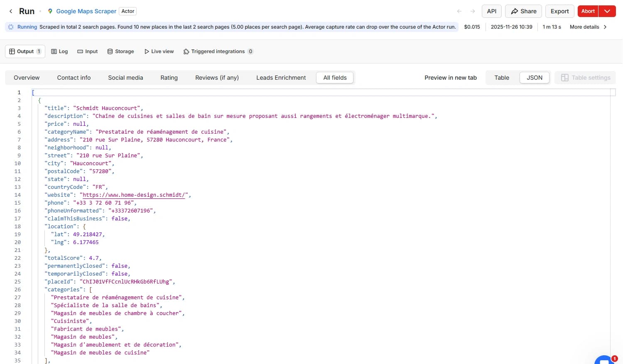Switch results to JSON view
Screen dimensions: 623x364
click(535, 78)
